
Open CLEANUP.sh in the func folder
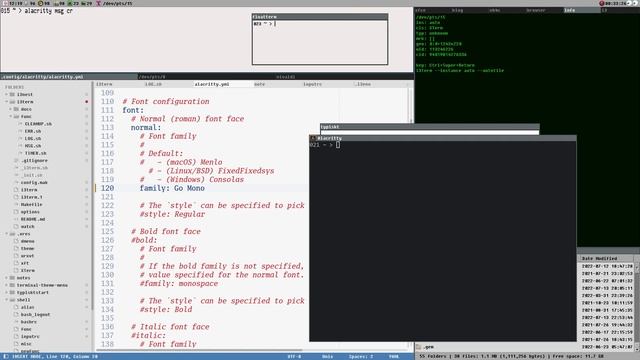click(x=38, y=124)
